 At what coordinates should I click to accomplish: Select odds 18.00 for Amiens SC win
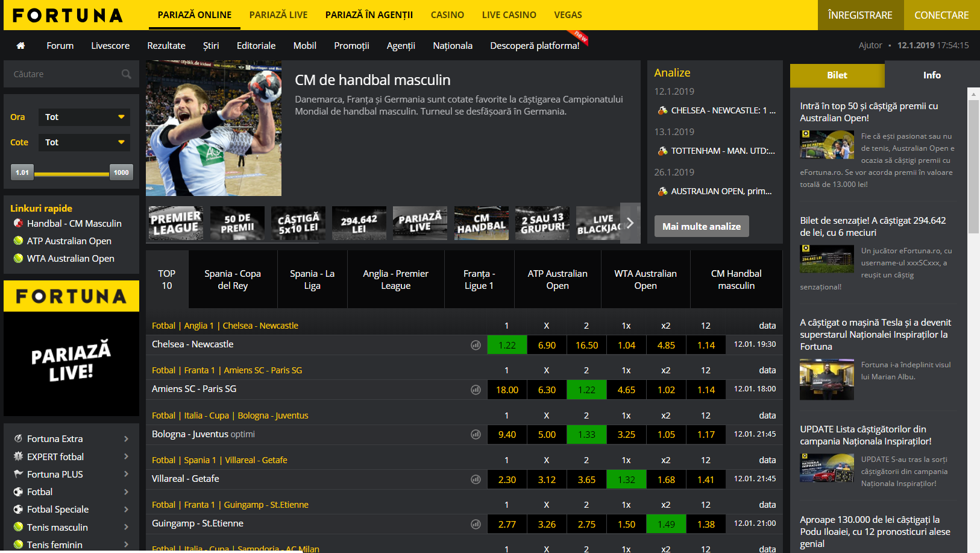coord(507,390)
